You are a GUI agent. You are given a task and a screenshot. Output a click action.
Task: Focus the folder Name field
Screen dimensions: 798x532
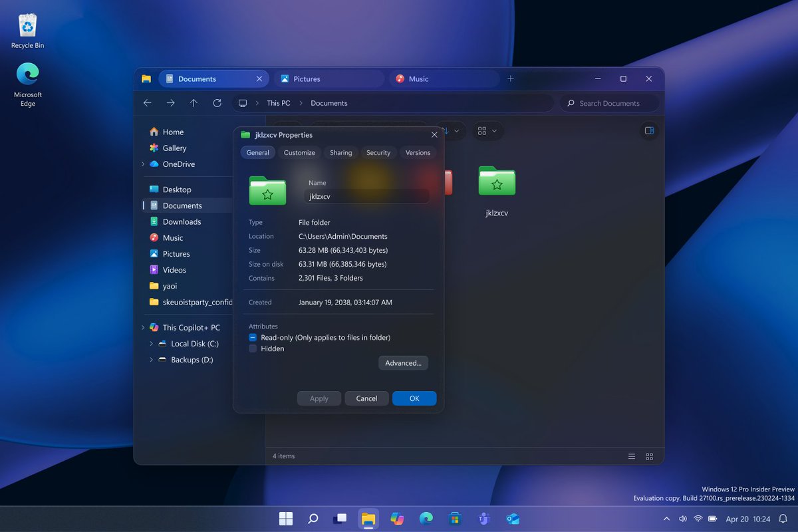click(366, 196)
